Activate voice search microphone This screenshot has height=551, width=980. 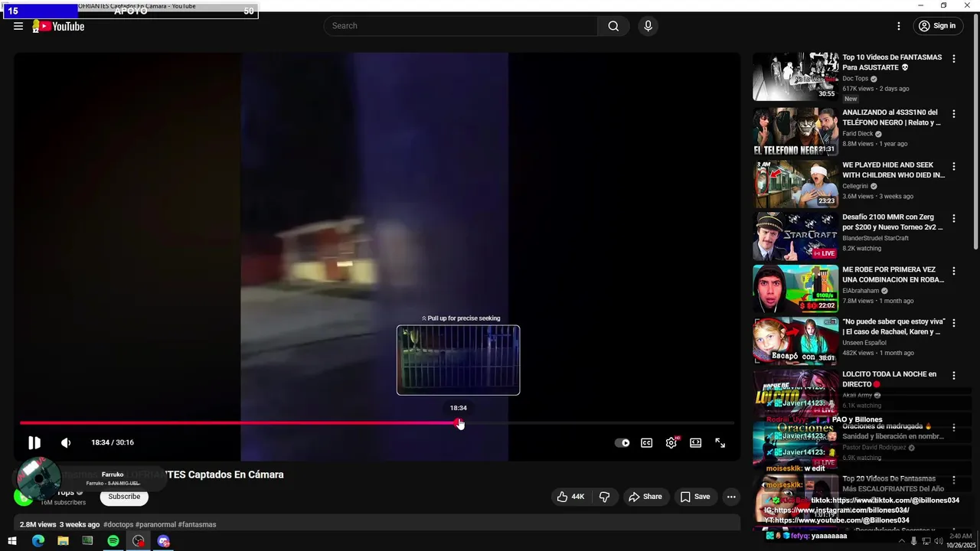(x=648, y=26)
